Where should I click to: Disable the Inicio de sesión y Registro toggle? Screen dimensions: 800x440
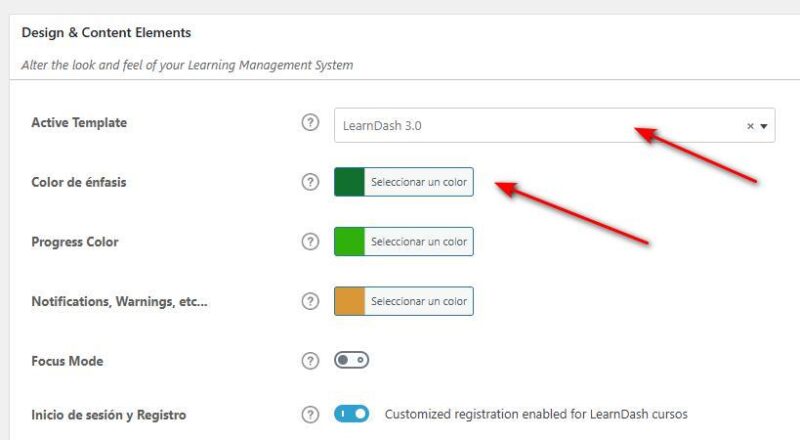point(352,414)
